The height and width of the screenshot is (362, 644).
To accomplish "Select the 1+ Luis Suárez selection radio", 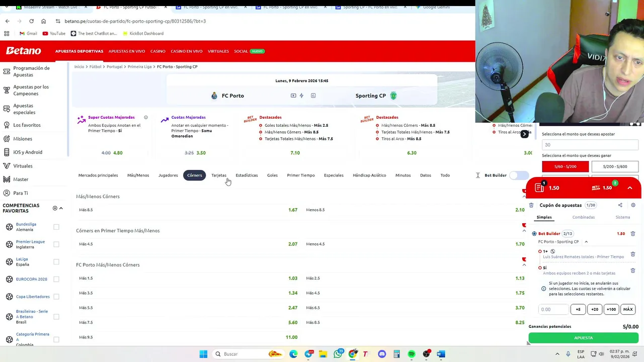I will click(540, 251).
